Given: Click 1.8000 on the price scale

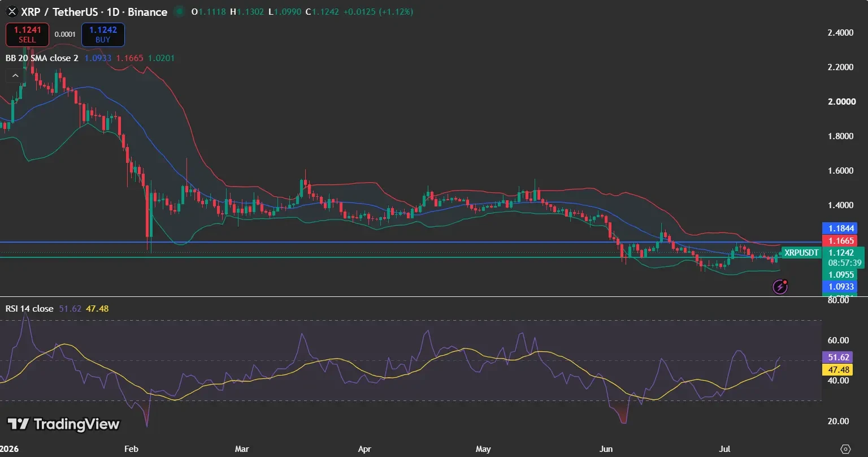Looking at the screenshot, I should pyautogui.click(x=840, y=136).
